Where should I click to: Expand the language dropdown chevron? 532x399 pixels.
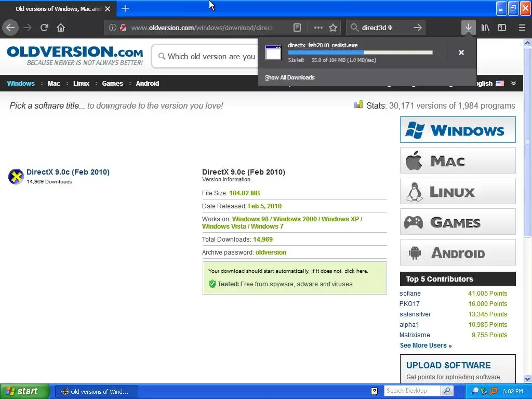[x=513, y=84]
